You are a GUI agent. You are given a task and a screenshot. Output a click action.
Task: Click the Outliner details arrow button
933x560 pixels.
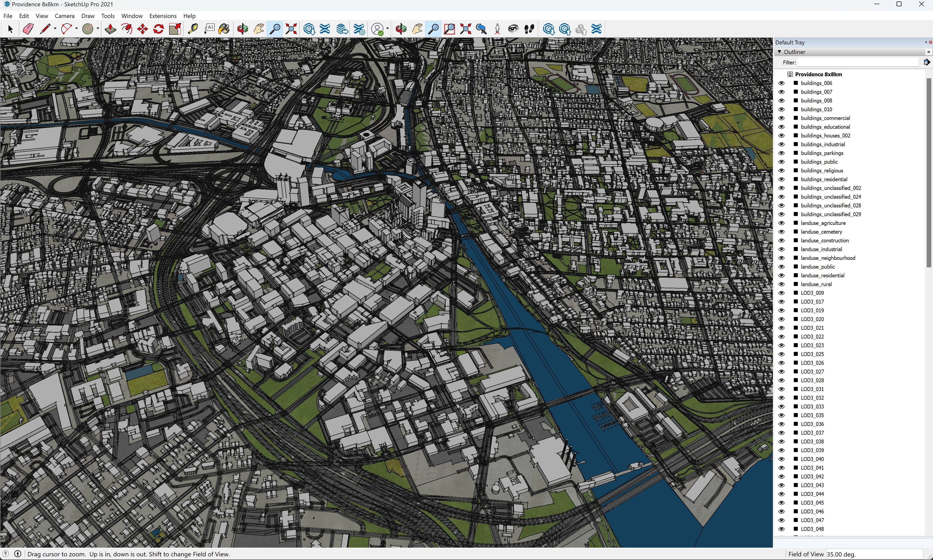coord(927,62)
